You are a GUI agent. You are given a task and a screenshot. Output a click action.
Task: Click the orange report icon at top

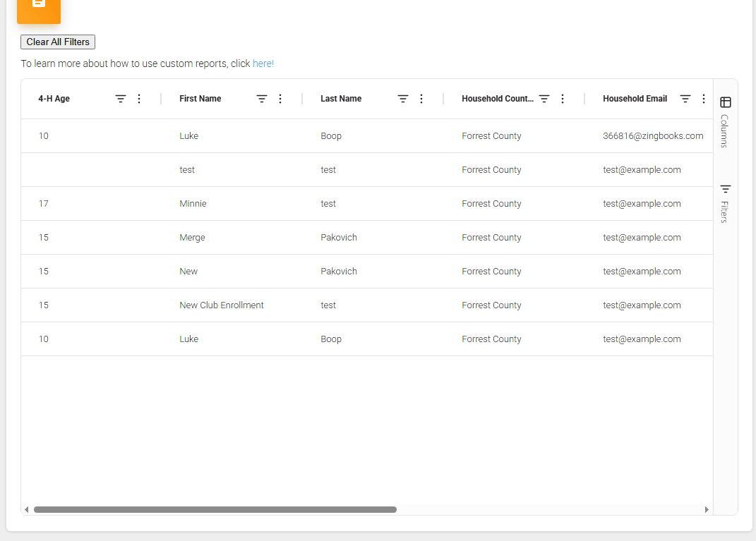tap(39, 7)
